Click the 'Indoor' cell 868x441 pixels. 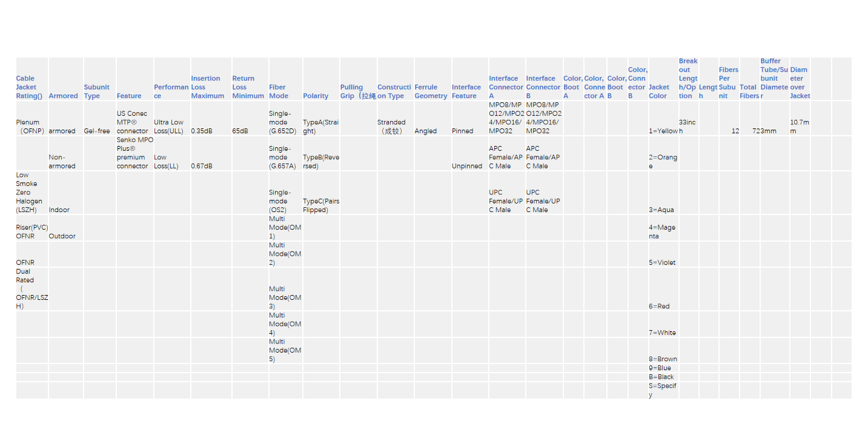pyautogui.click(x=65, y=193)
